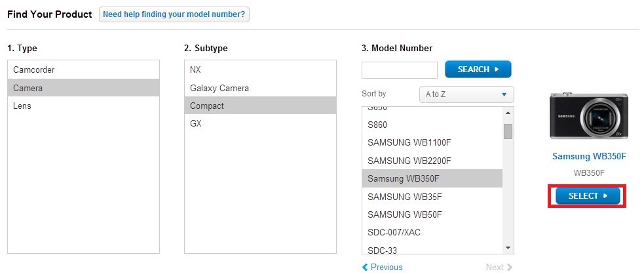Select Camcorder in the Type list
The image size is (644, 280).
pyautogui.click(x=83, y=70)
